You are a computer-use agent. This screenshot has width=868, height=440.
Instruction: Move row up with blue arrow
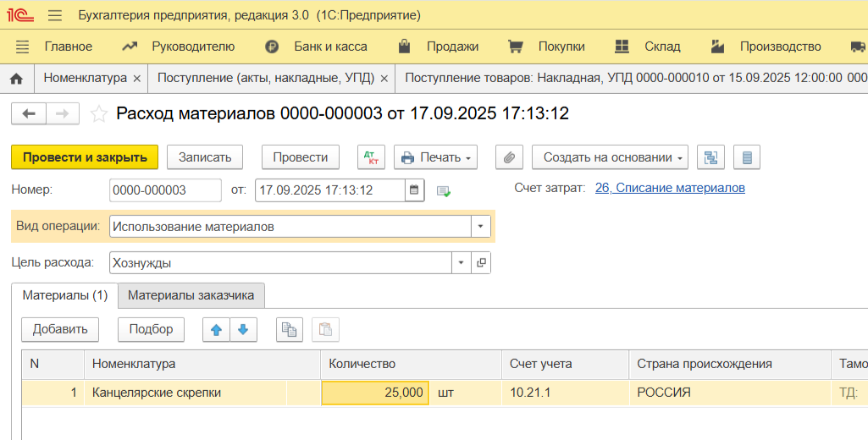click(216, 330)
